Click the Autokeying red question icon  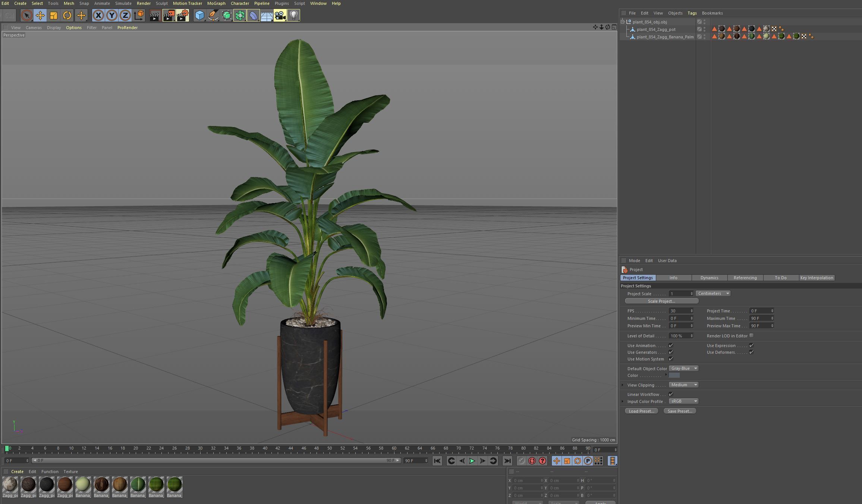pos(542,461)
